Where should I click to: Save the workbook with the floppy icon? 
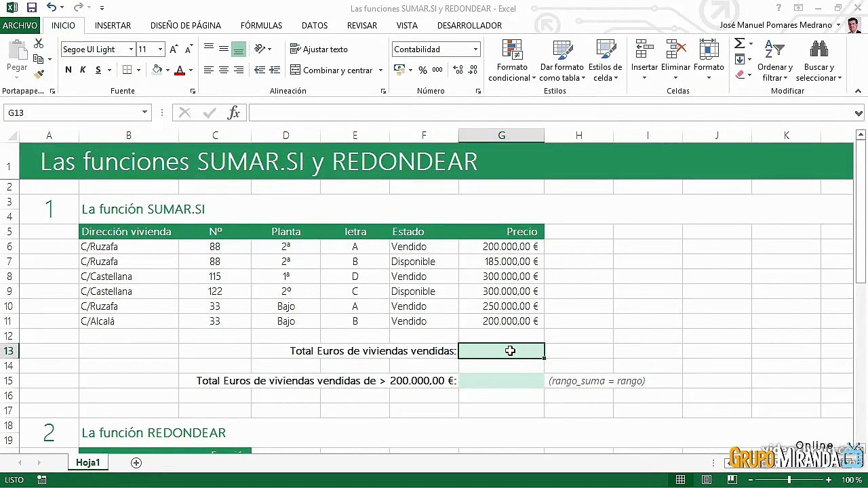31,8
